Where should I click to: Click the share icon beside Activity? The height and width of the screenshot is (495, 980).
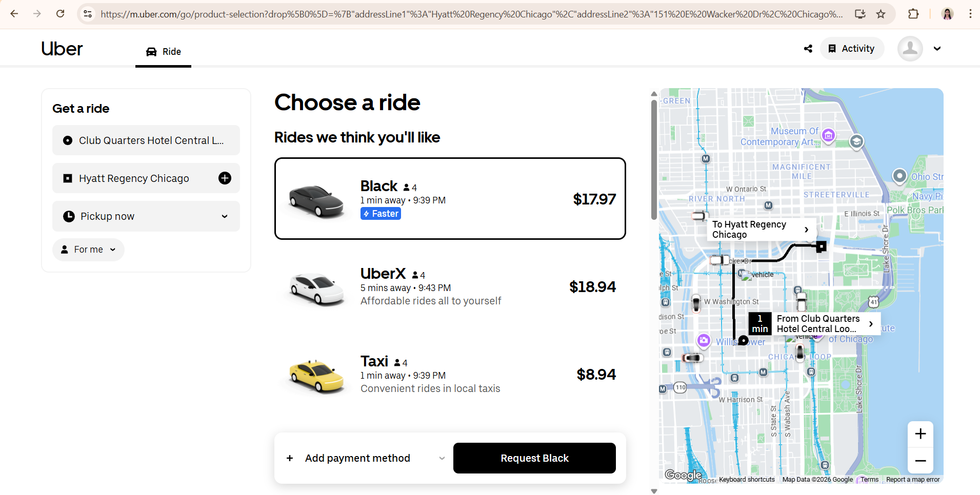click(x=808, y=49)
